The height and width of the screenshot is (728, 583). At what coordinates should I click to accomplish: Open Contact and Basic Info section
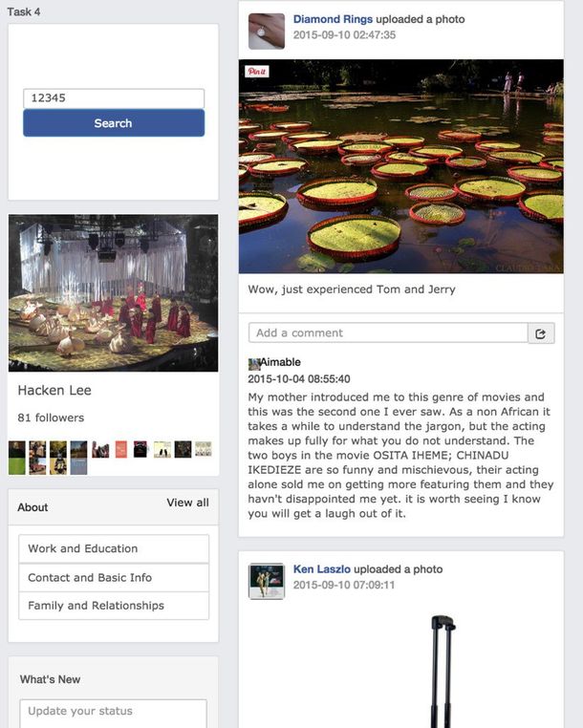114,578
